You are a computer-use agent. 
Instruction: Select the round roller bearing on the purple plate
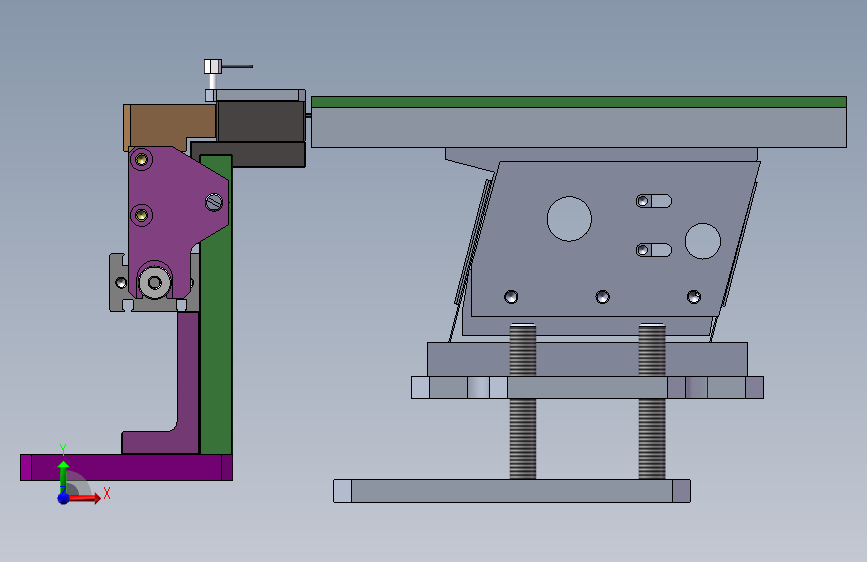(155, 283)
